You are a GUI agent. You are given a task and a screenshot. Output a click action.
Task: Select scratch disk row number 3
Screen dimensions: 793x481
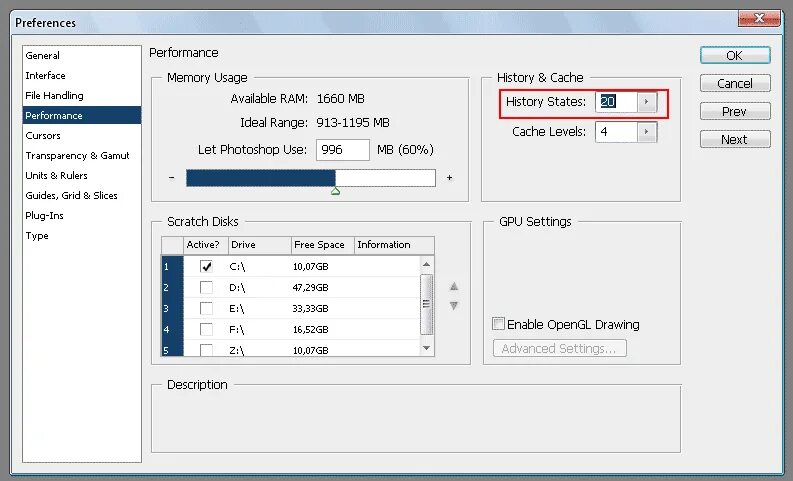(x=172, y=309)
